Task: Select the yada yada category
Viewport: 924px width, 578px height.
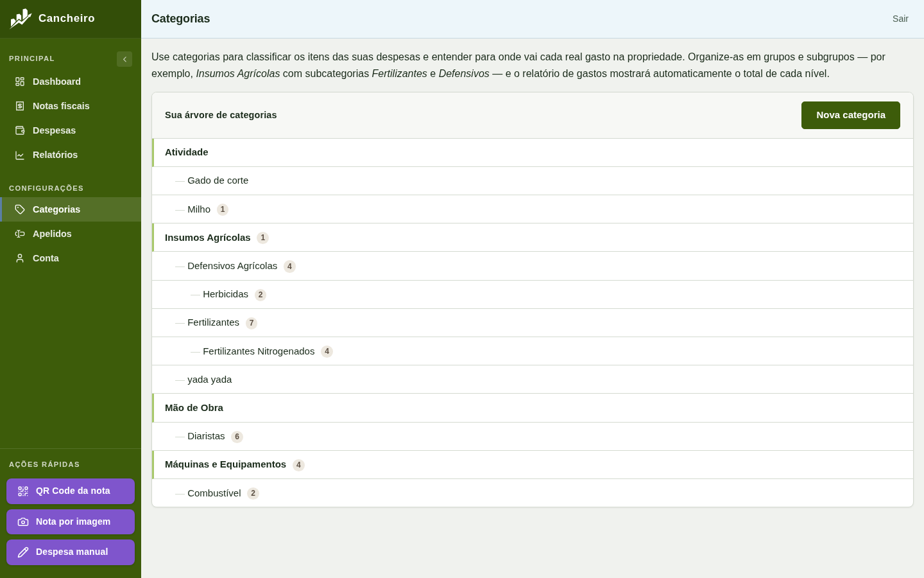Action: click(533, 380)
